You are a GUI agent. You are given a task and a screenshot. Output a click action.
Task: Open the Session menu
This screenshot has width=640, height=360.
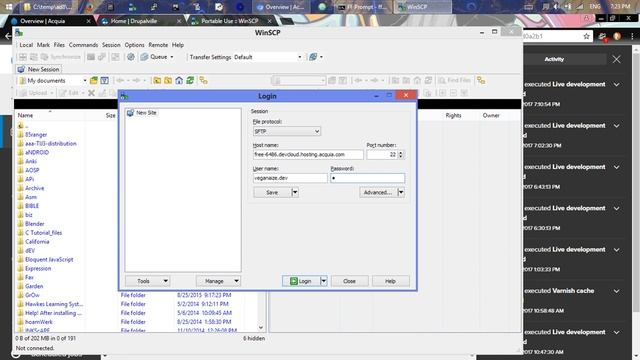111,45
